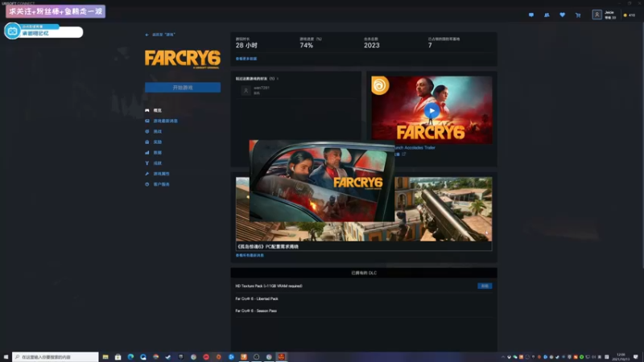Viewport: 644px width, 362px height.
Task: Select the Far Cry 6 - Libertad Pack row
Action: point(364,298)
